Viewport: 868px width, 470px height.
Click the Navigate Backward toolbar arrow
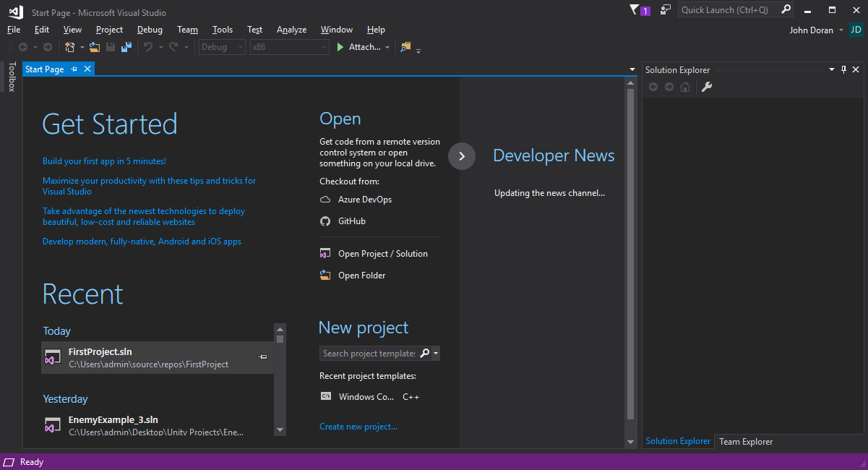[23, 47]
